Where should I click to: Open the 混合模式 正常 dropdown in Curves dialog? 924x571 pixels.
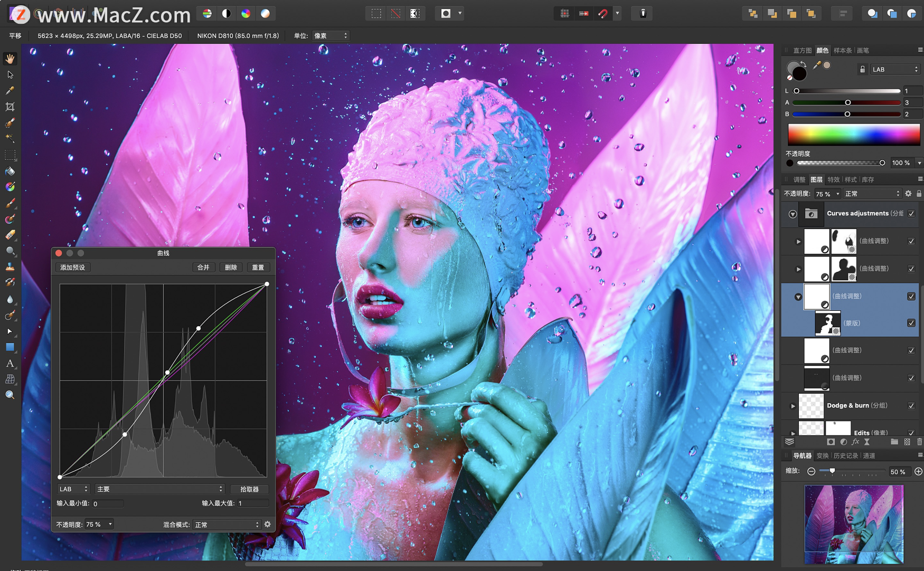[x=227, y=525]
